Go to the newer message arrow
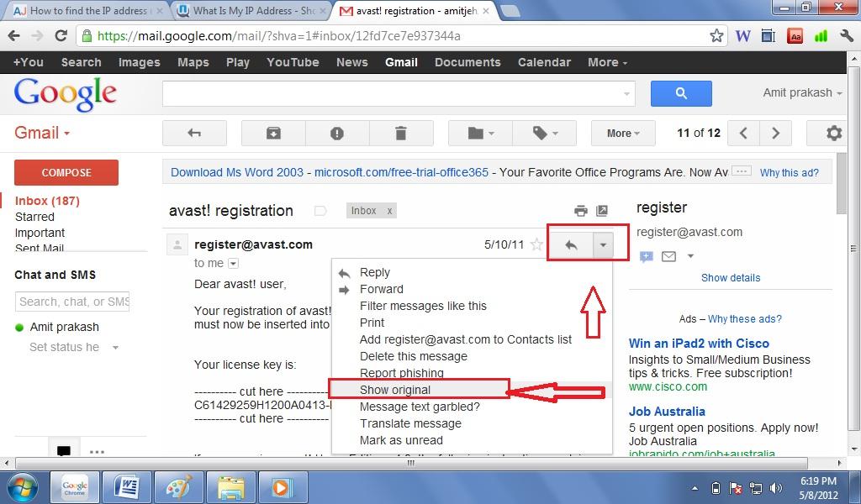Viewport: 861px width, 504px height. click(743, 133)
